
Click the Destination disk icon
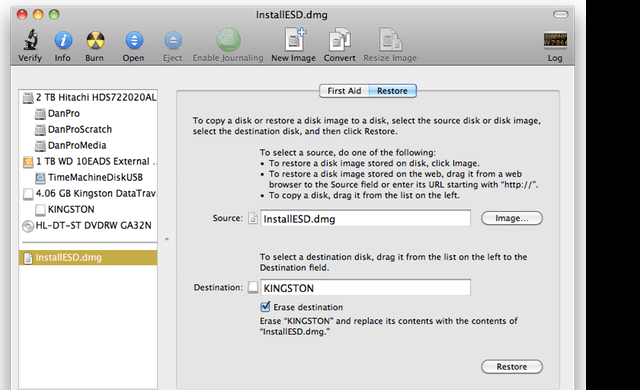pos(253,288)
